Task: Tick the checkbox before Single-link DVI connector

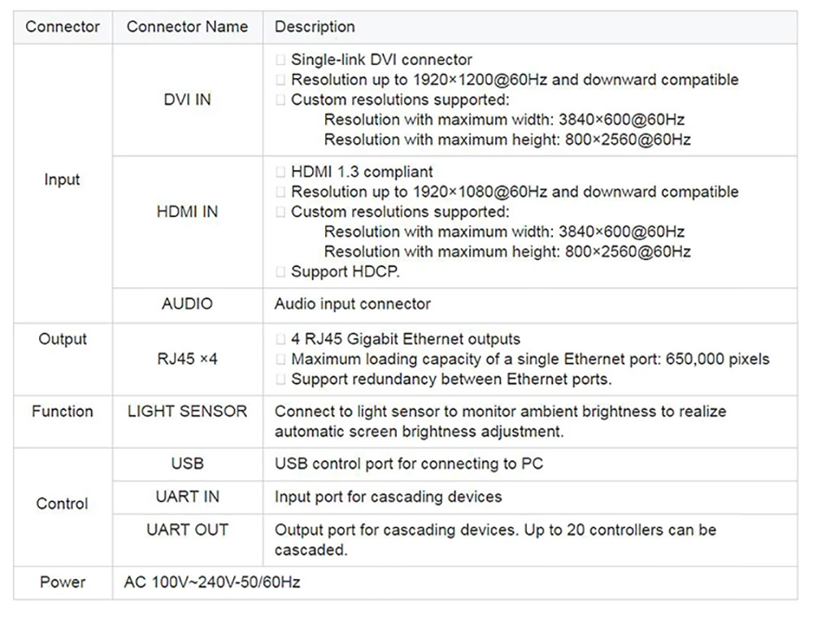Action: point(280,60)
